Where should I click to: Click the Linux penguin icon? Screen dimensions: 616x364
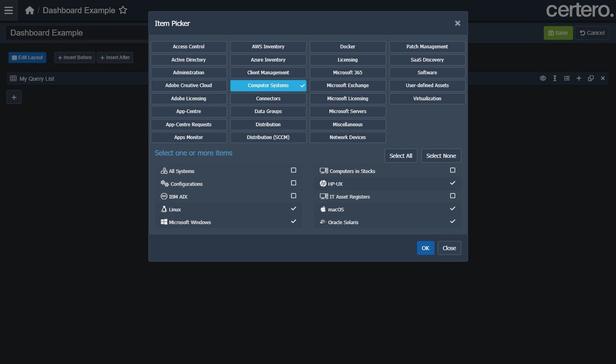164,209
